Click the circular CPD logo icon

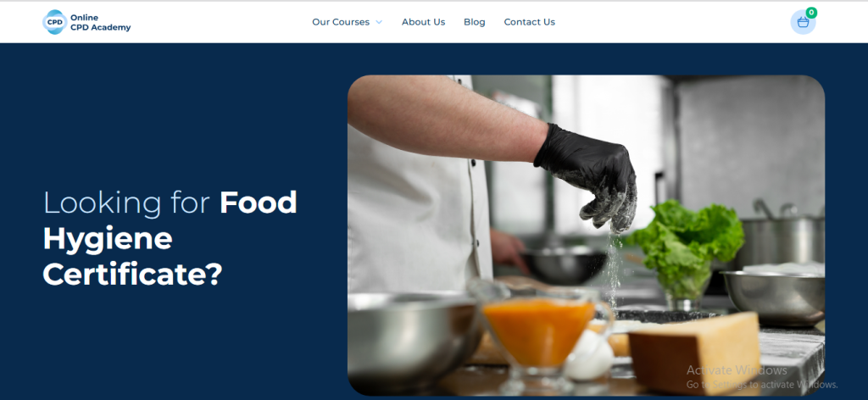(55, 22)
